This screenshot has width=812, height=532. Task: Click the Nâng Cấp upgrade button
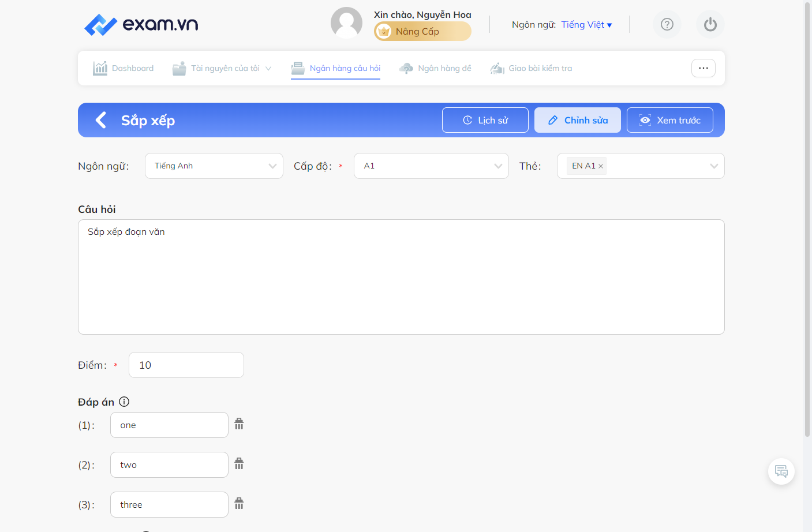point(422,31)
